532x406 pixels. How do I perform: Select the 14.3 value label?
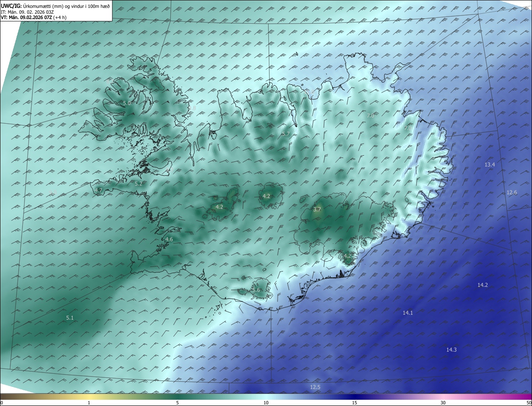[x=451, y=350]
